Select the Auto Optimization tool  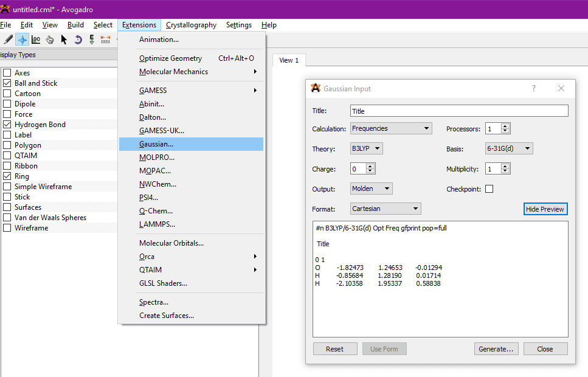click(x=92, y=40)
